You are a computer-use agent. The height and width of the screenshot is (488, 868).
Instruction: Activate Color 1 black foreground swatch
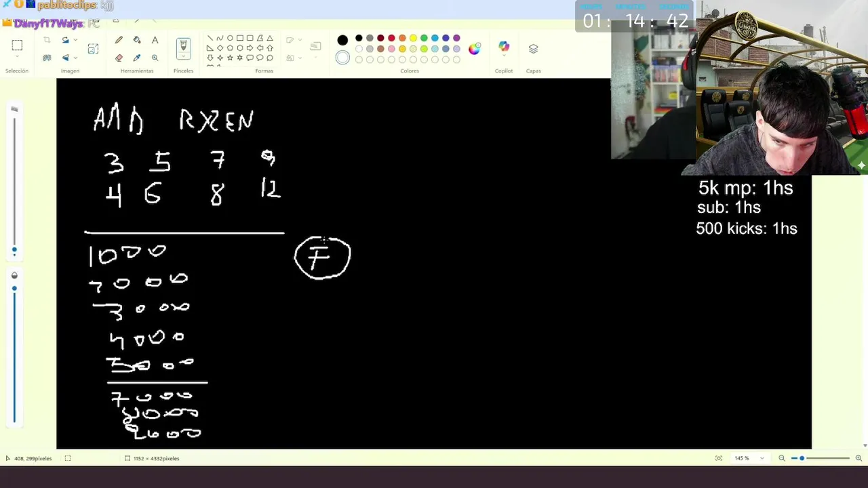point(342,40)
